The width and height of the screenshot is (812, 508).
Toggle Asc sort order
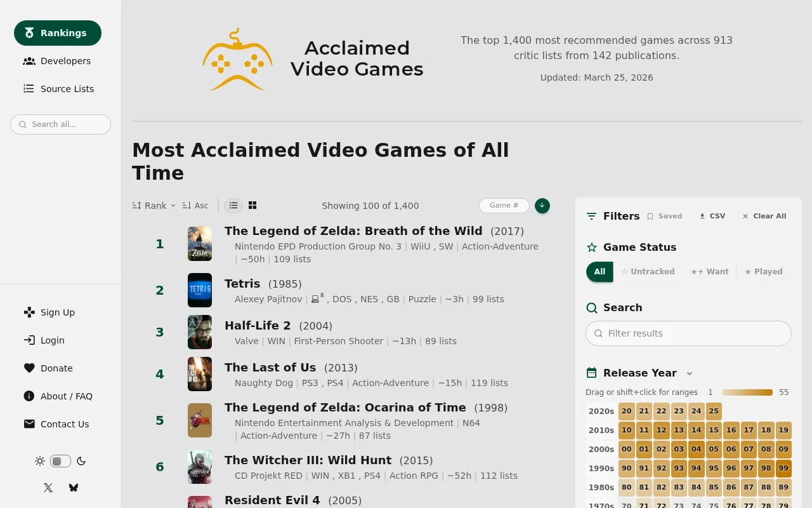coord(195,206)
